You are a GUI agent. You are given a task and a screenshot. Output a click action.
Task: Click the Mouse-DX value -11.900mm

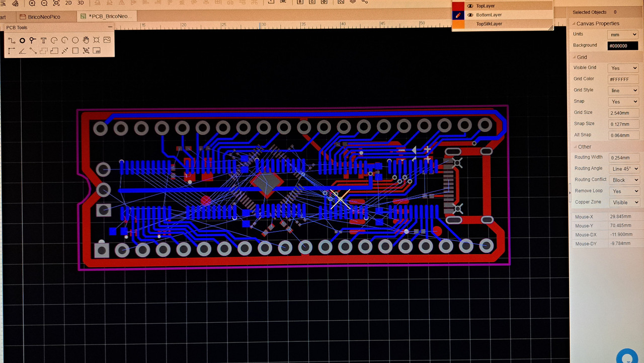(x=621, y=235)
